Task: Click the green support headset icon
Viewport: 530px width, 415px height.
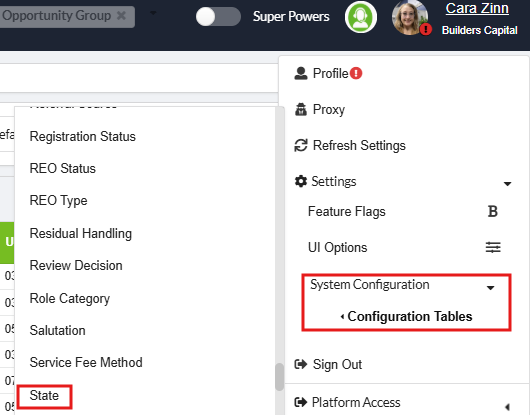Action: (361, 17)
